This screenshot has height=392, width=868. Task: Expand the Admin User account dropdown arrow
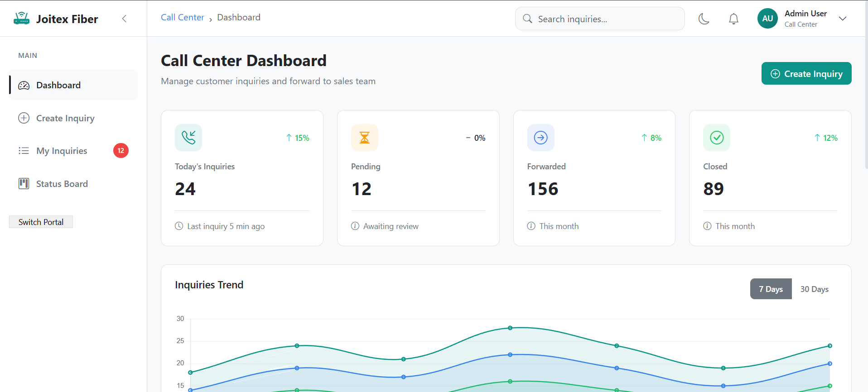click(843, 19)
